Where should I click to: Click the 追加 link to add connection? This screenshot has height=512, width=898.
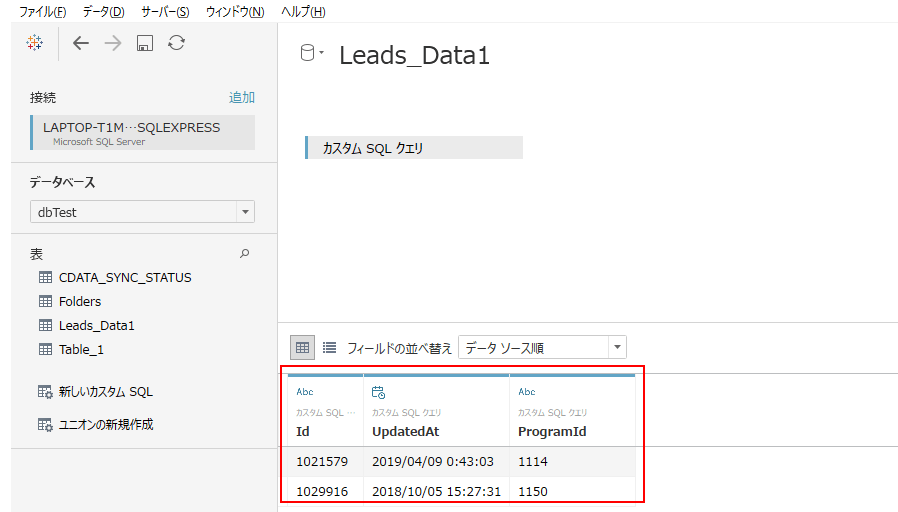pyautogui.click(x=242, y=97)
